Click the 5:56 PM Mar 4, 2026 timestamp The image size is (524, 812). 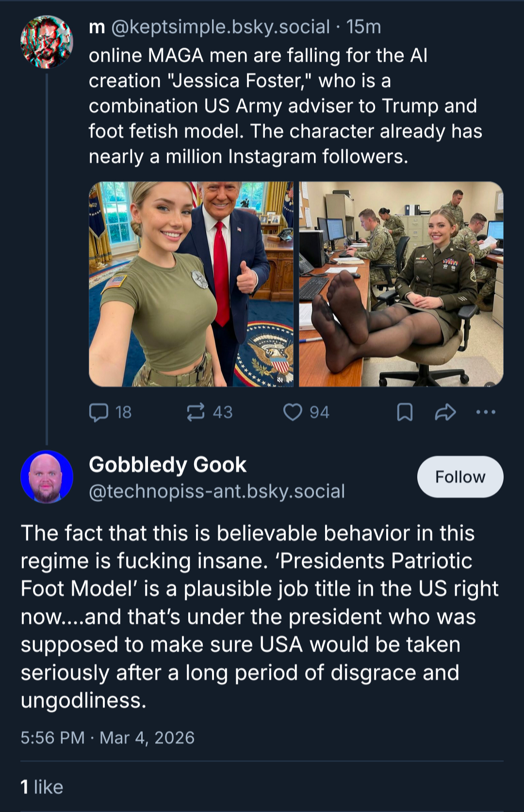(107, 738)
